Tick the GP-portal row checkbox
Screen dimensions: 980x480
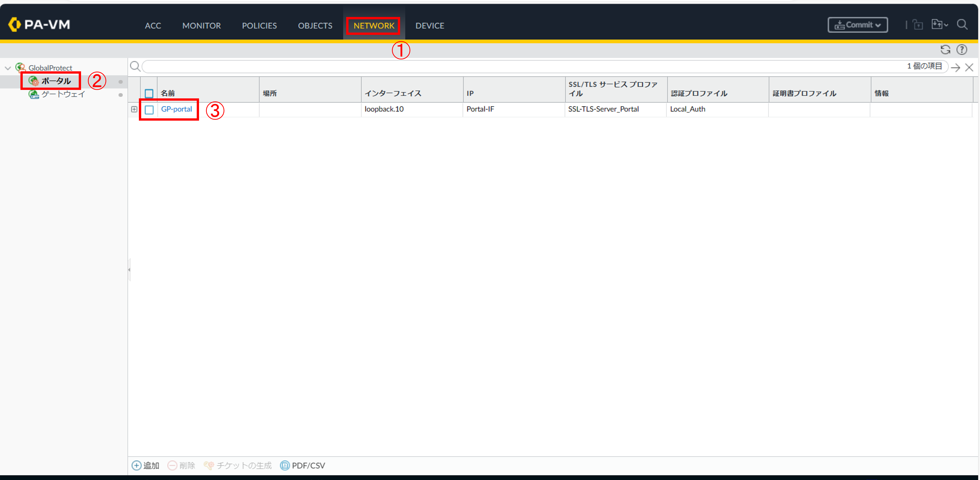click(149, 110)
